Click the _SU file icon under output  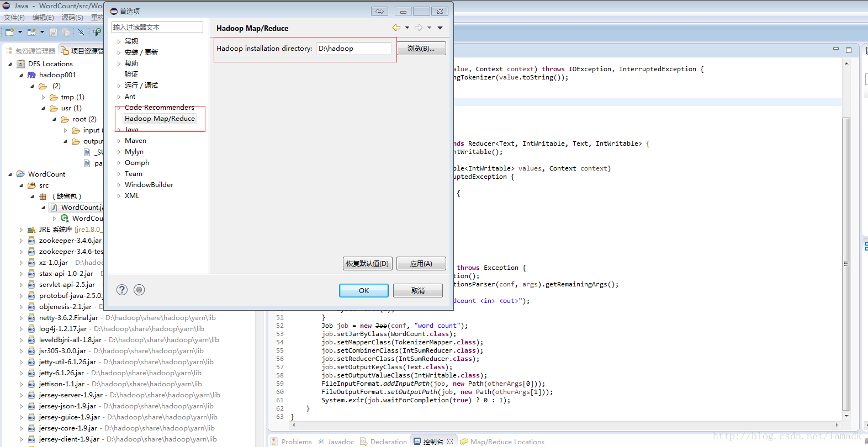(x=87, y=152)
